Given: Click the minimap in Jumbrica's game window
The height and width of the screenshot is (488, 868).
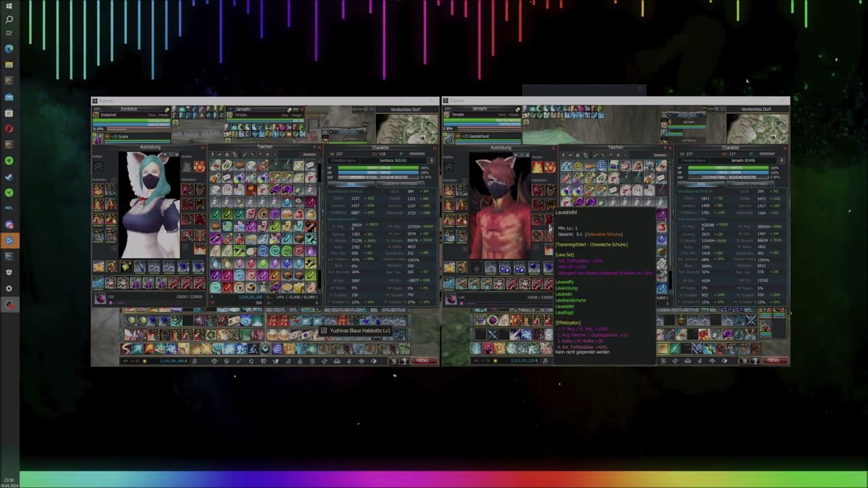Looking at the screenshot, I should point(407,129).
